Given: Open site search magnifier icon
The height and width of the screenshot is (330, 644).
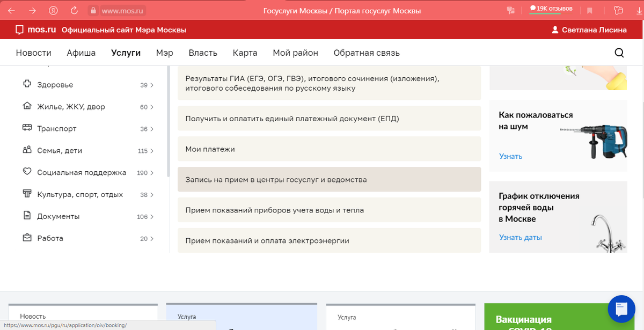Looking at the screenshot, I should [619, 53].
